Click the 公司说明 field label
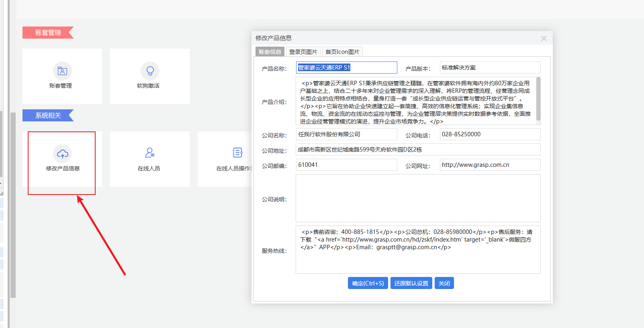644x328 pixels. [274, 199]
